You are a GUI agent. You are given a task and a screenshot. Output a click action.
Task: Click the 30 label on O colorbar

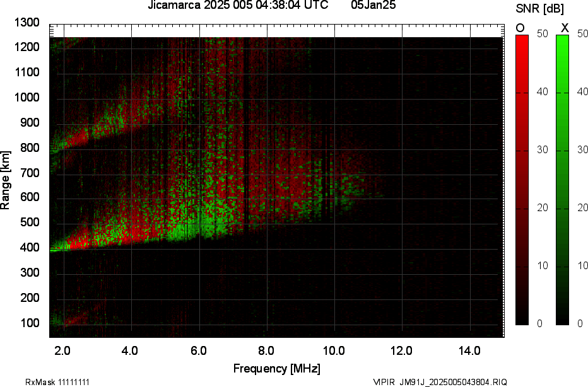tap(542, 149)
